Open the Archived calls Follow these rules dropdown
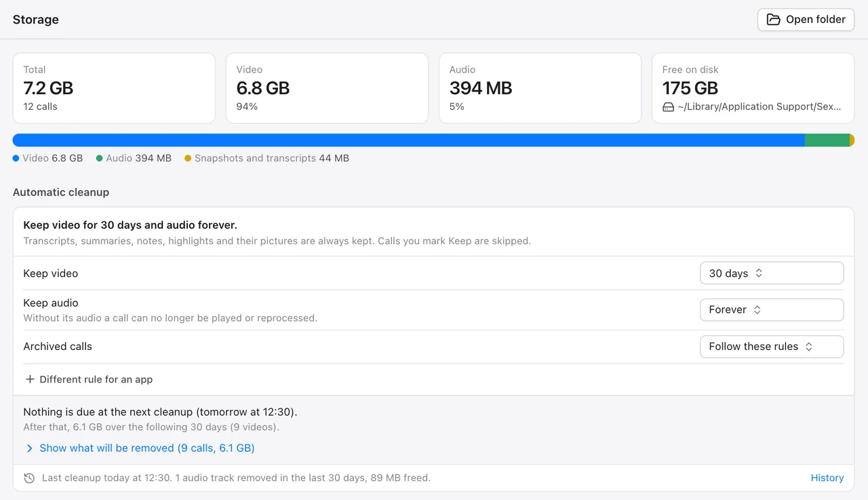The height and width of the screenshot is (500, 868). click(x=772, y=347)
